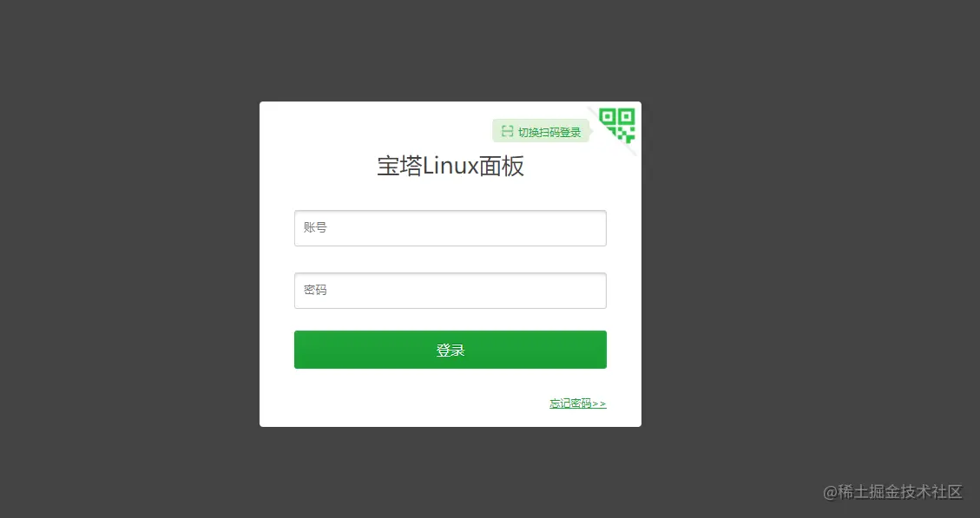Screen dimensions: 980x518
Task: Click the >> arrows after 忘记密码
Action: click(599, 403)
